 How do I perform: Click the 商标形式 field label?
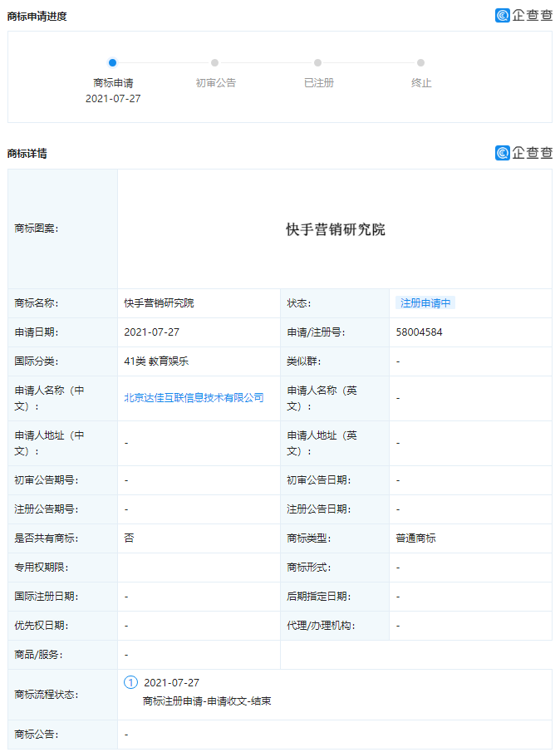coord(309,568)
